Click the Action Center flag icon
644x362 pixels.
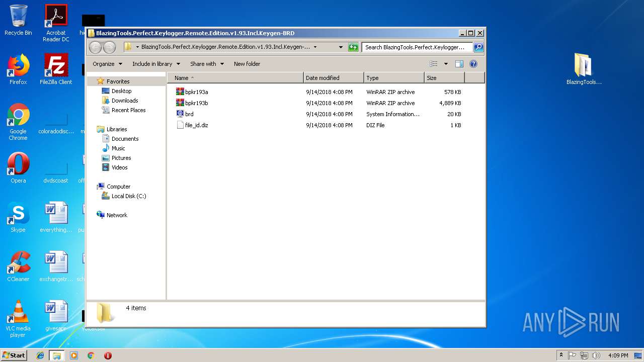click(x=572, y=355)
